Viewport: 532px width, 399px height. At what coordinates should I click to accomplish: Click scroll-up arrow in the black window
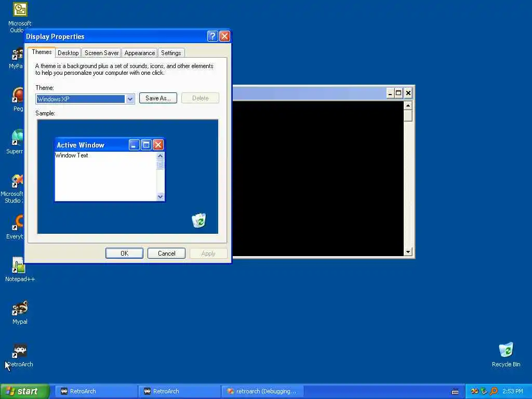tap(408, 105)
